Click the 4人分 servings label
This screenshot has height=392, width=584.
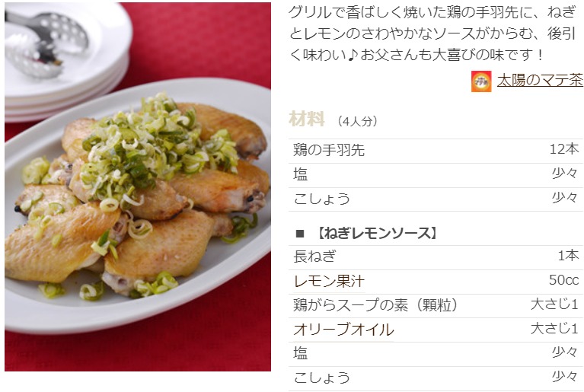coord(358,121)
